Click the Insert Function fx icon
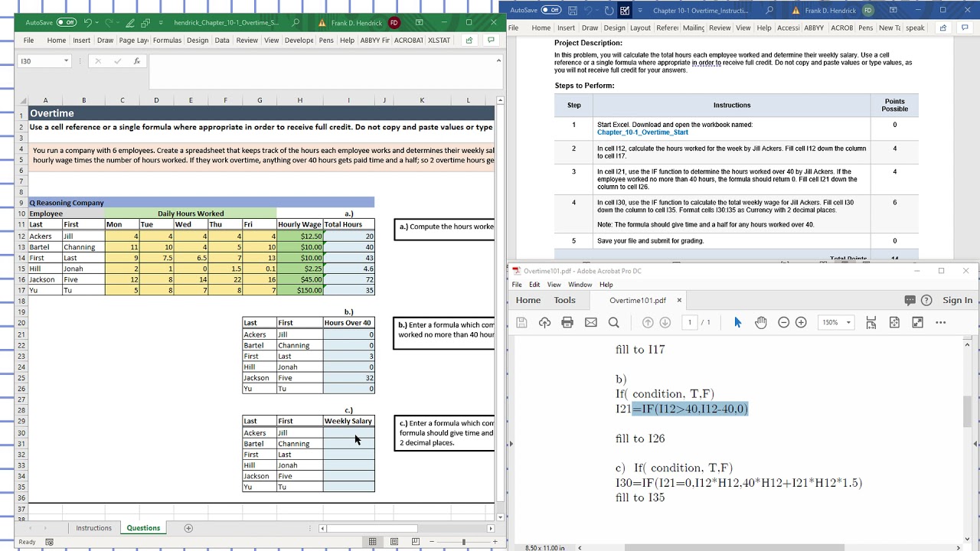 [136, 61]
